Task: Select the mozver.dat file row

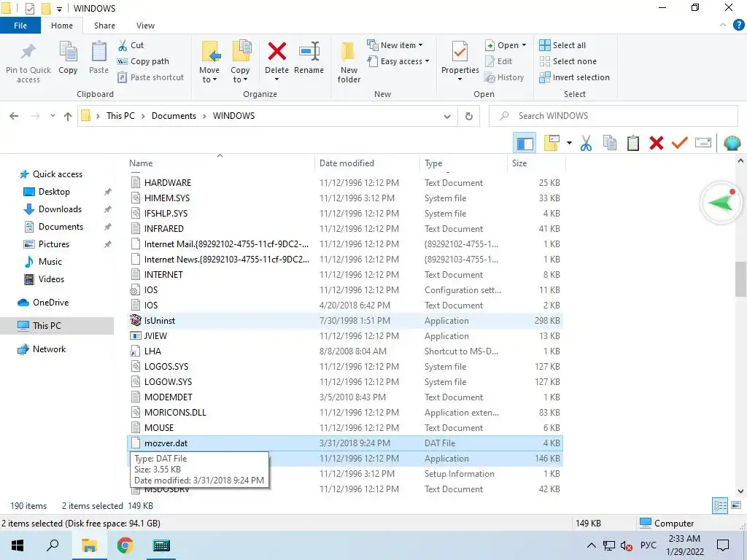Action: [345, 443]
